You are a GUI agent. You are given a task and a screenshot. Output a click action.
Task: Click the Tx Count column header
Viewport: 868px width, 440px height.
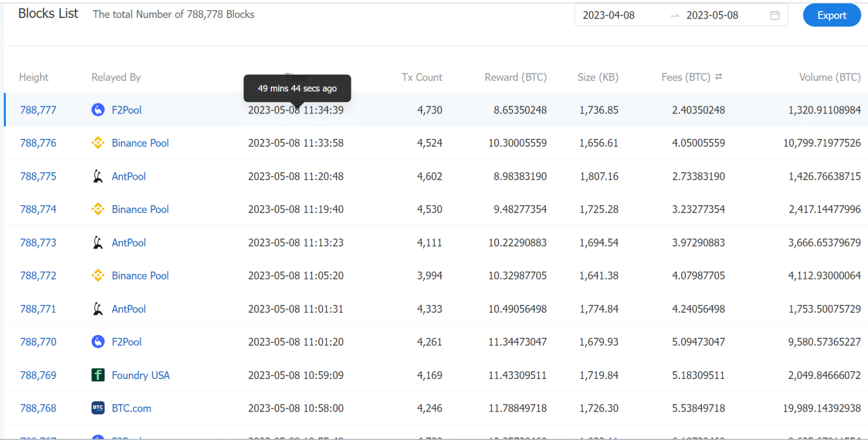[422, 77]
